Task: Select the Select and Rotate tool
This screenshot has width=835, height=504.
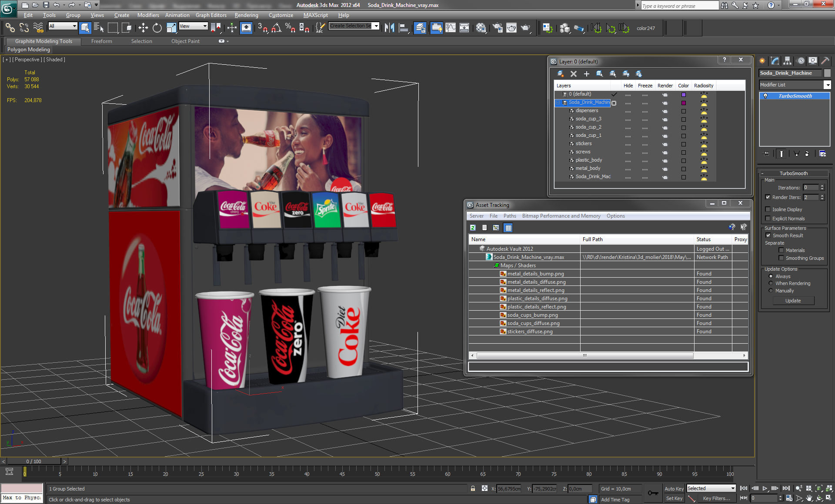Action: pos(157,28)
